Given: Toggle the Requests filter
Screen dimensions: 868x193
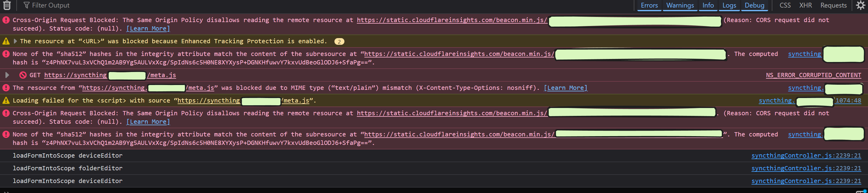Looking at the screenshot, I should tap(833, 5).
